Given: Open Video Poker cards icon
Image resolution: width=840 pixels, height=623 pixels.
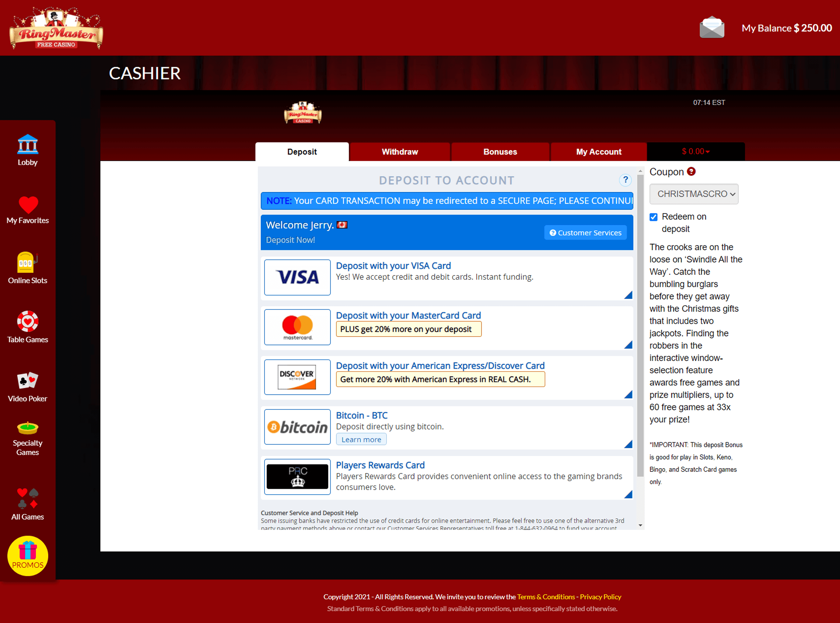Looking at the screenshot, I should pyautogui.click(x=28, y=380).
